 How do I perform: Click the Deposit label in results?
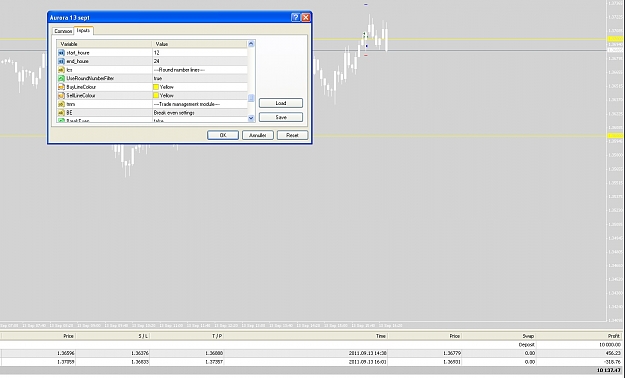click(527, 345)
